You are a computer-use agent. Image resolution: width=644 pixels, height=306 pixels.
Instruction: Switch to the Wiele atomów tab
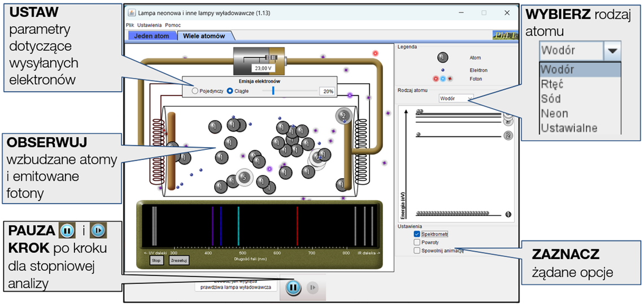coord(204,36)
